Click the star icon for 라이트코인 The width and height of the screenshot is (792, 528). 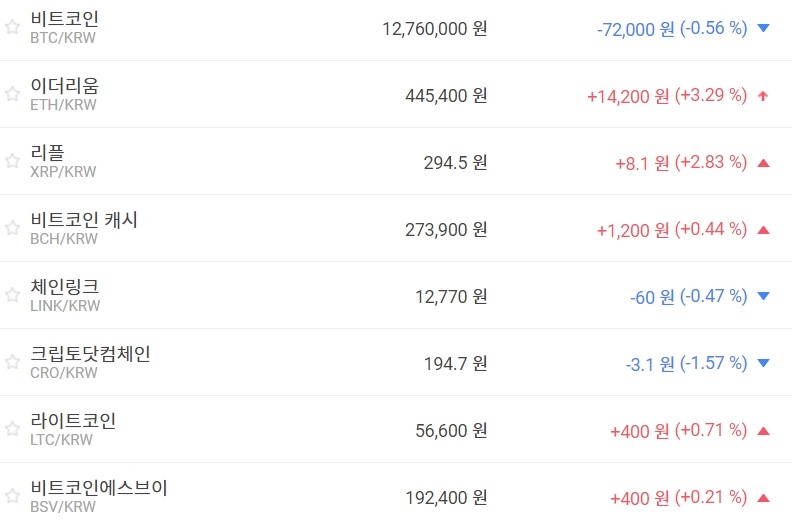[12, 429]
